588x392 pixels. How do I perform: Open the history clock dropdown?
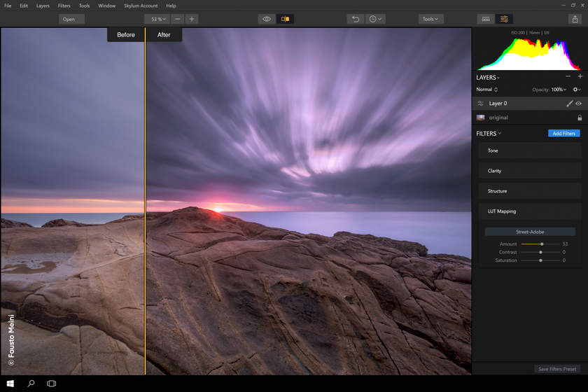pos(375,19)
